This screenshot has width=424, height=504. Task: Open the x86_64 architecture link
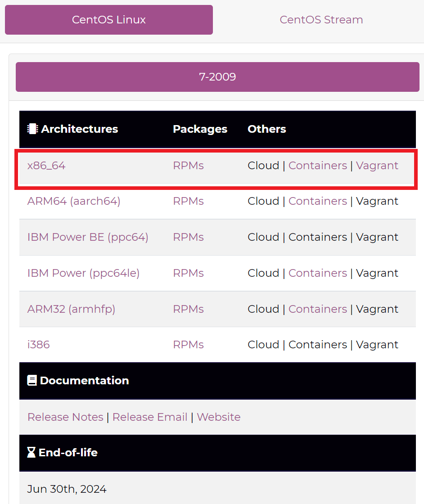46,166
